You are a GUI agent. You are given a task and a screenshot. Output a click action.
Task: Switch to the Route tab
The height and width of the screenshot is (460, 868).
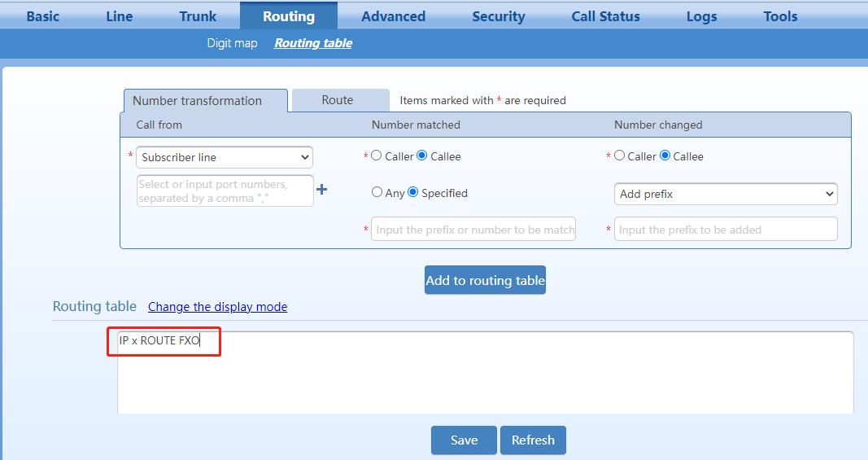tap(338, 100)
